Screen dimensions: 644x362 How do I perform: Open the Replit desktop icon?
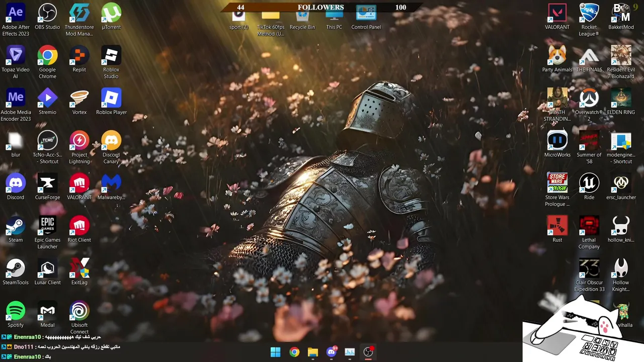tap(79, 55)
